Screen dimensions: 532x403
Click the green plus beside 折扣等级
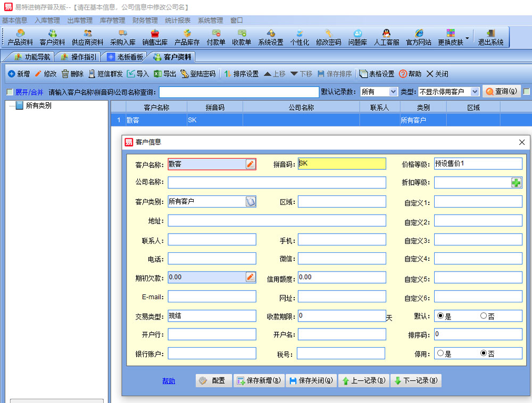[x=516, y=183]
